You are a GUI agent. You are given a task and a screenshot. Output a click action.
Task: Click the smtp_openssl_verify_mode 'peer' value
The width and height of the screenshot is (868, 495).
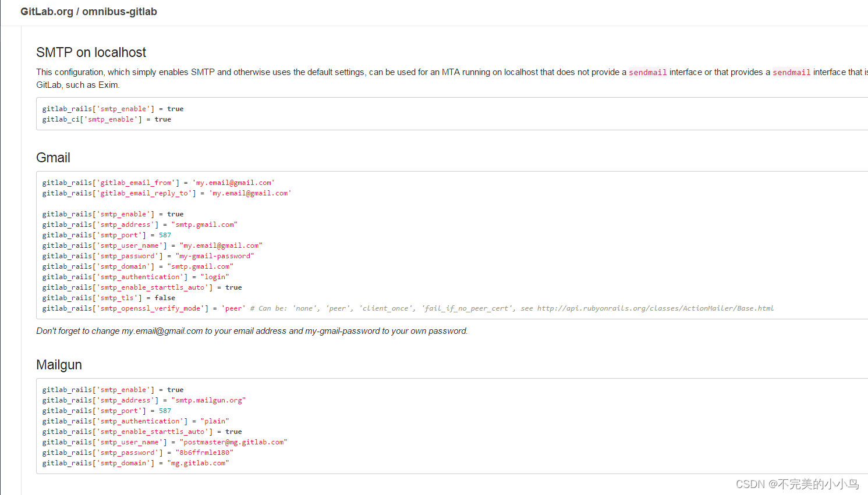233,308
